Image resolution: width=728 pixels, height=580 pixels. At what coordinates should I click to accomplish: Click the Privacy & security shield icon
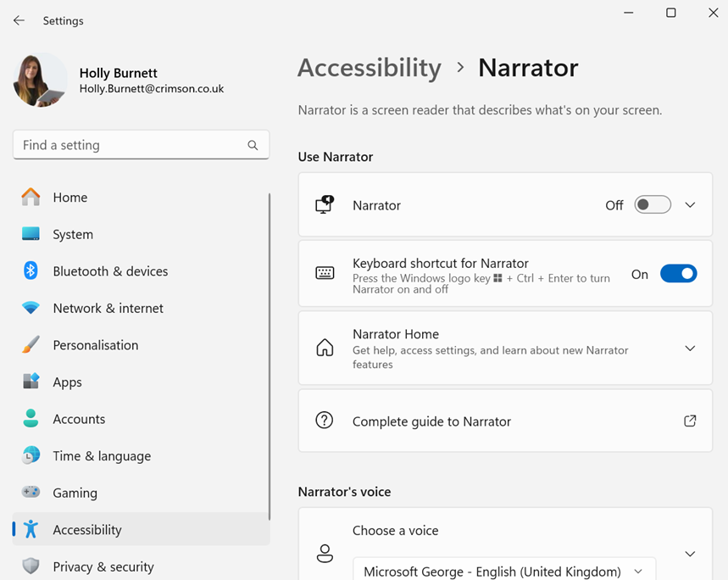(x=31, y=566)
